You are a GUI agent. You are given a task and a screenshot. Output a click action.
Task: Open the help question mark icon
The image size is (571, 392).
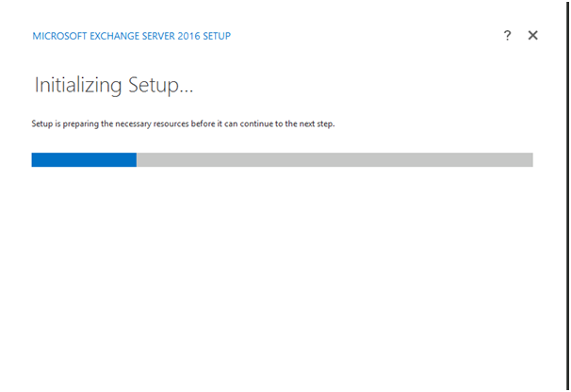point(507,36)
